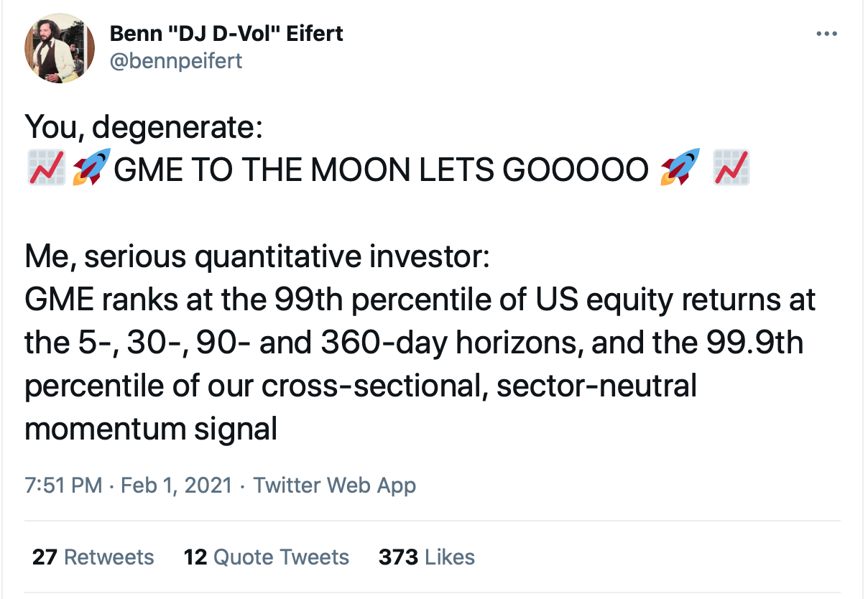This screenshot has height=599, width=868.
Task: View the 373 Likes list
Action: point(427,557)
